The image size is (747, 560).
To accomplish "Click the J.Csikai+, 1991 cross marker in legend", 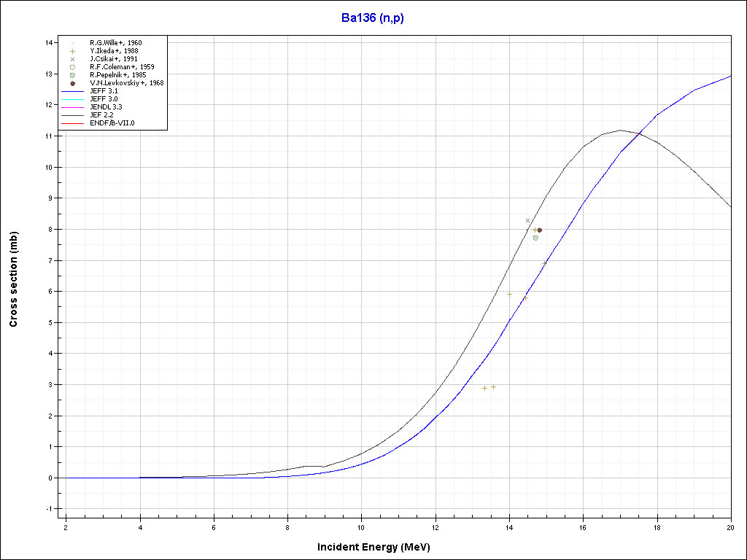I will 73,59.
